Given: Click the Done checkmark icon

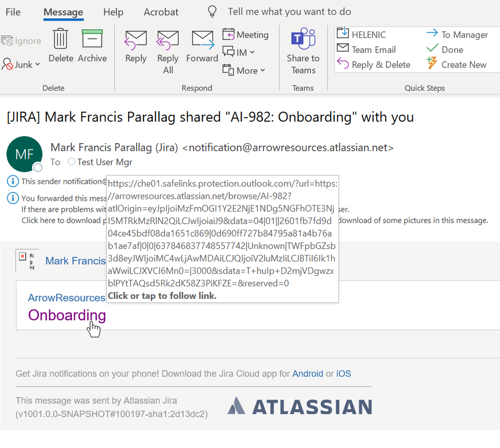Looking at the screenshot, I should pos(432,48).
